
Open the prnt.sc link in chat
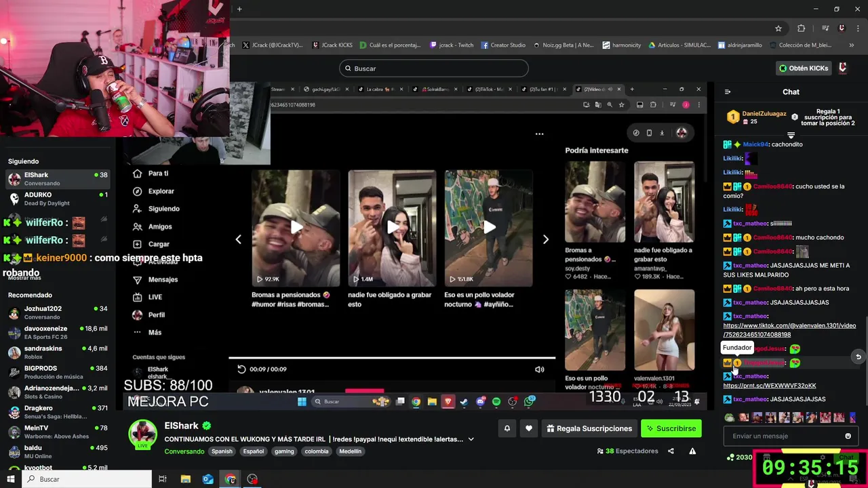[x=770, y=386]
